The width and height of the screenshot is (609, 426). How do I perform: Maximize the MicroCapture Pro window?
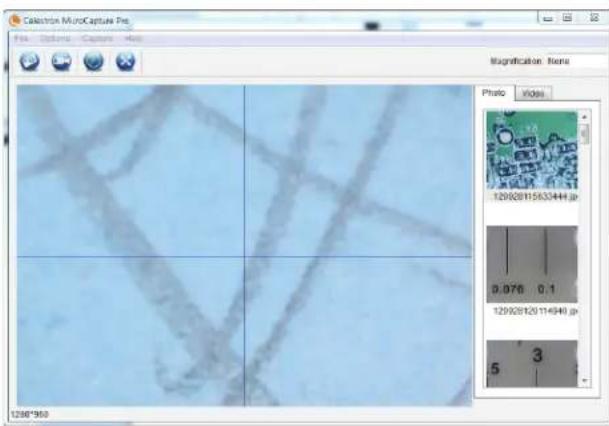(x=567, y=18)
